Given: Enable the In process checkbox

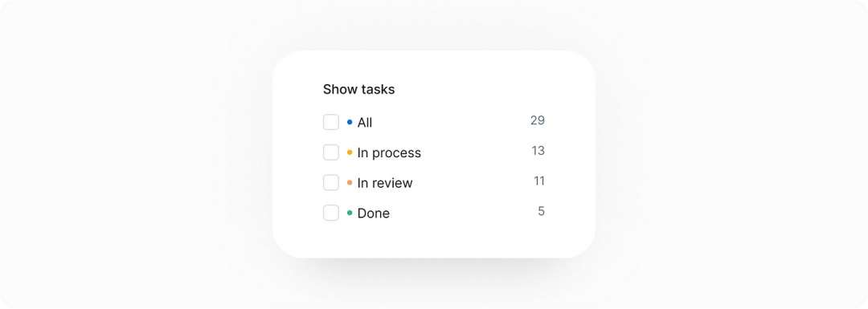Looking at the screenshot, I should 331,152.
